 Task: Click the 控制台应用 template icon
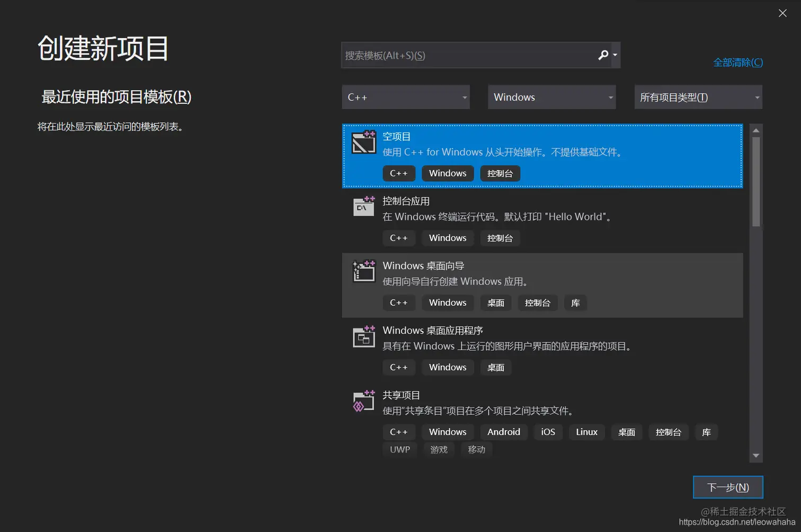(x=363, y=207)
